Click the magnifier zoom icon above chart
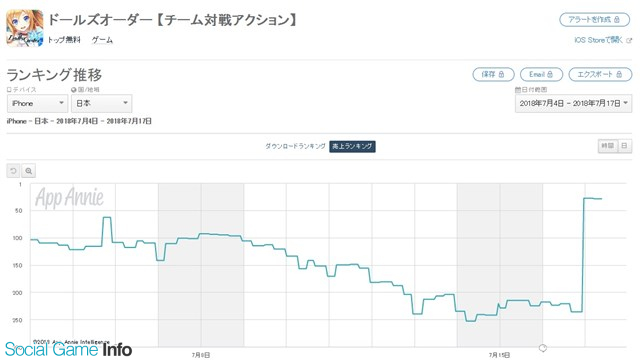 point(29,171)
